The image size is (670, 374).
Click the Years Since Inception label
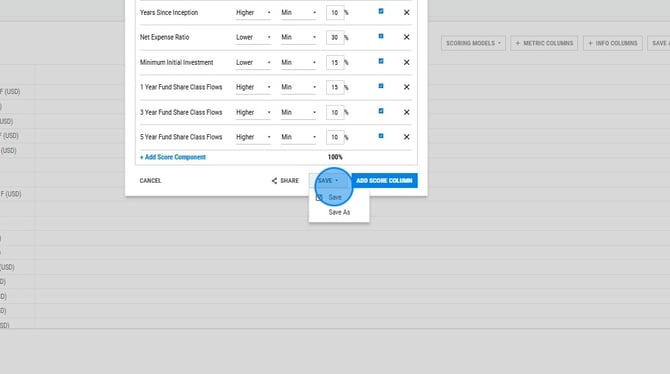coord(169,12)
